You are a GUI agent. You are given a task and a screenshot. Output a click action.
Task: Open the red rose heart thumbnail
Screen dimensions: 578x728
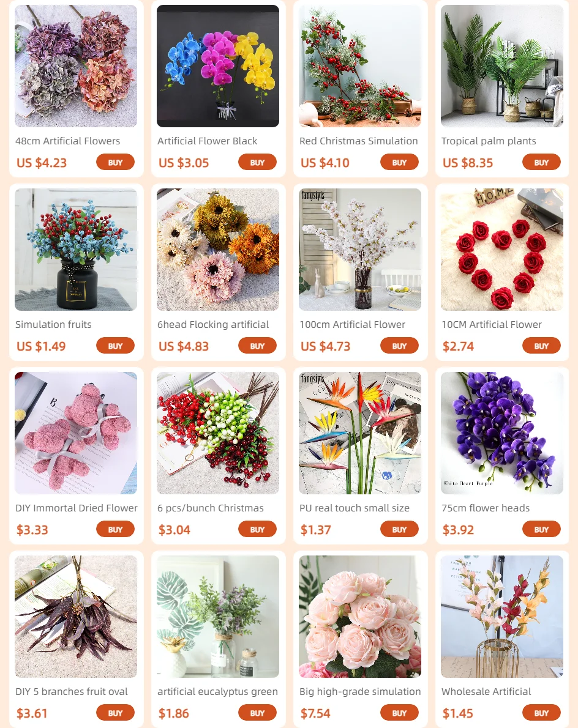502,250
